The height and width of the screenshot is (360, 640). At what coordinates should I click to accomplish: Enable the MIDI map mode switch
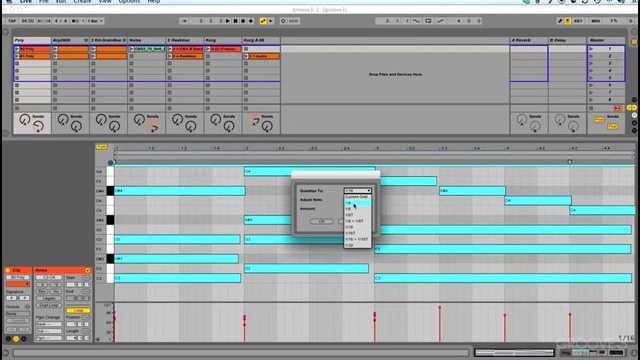(596, 21)
